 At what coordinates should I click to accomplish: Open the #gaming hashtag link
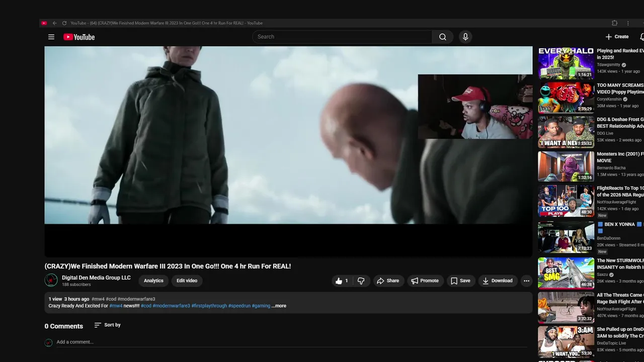click(x=261, y=306)
